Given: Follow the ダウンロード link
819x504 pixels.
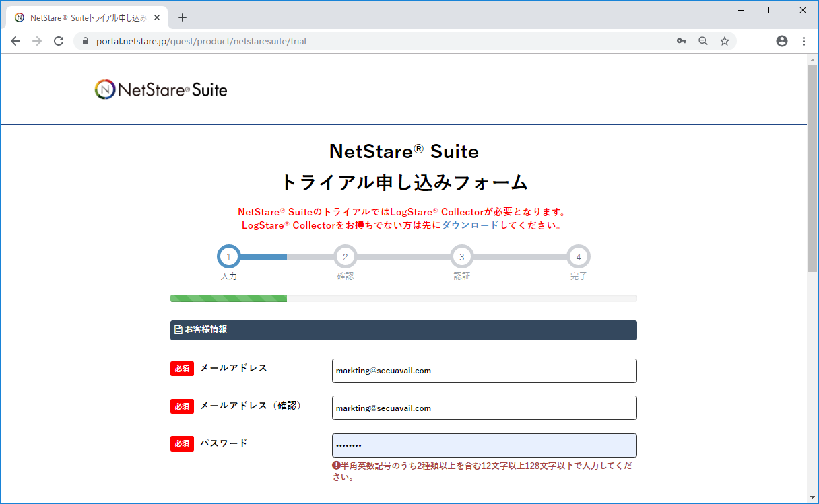Looking at the screenshot, I should 469,225.
